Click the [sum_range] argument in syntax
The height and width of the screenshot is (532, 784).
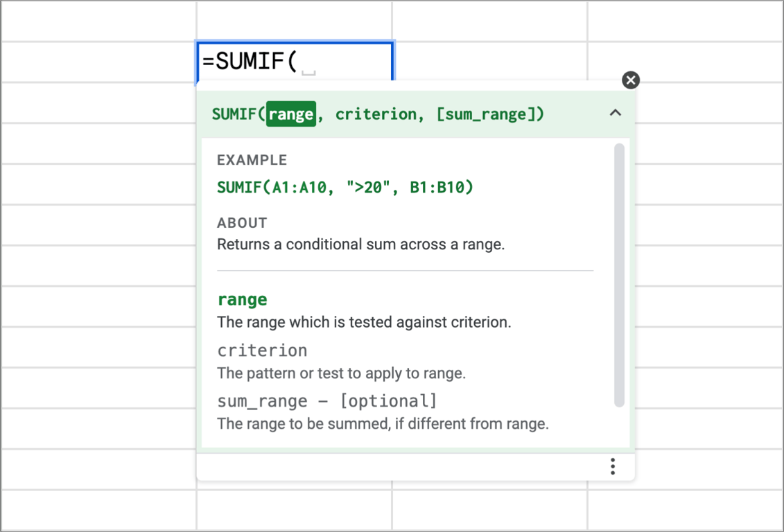pos(486,114)
